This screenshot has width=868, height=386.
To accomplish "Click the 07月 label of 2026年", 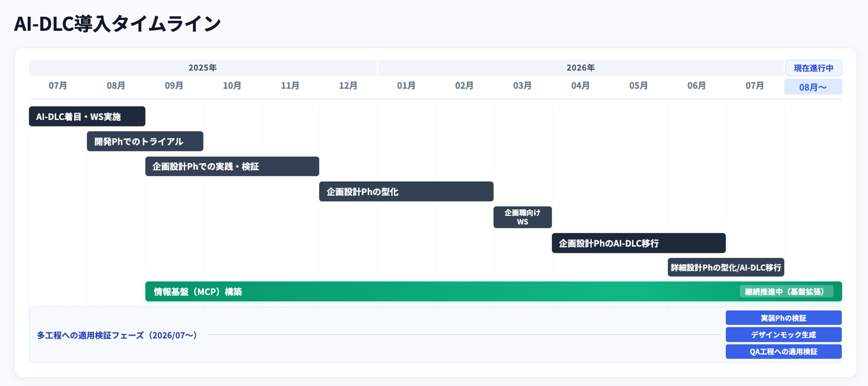I will [754, 86].
